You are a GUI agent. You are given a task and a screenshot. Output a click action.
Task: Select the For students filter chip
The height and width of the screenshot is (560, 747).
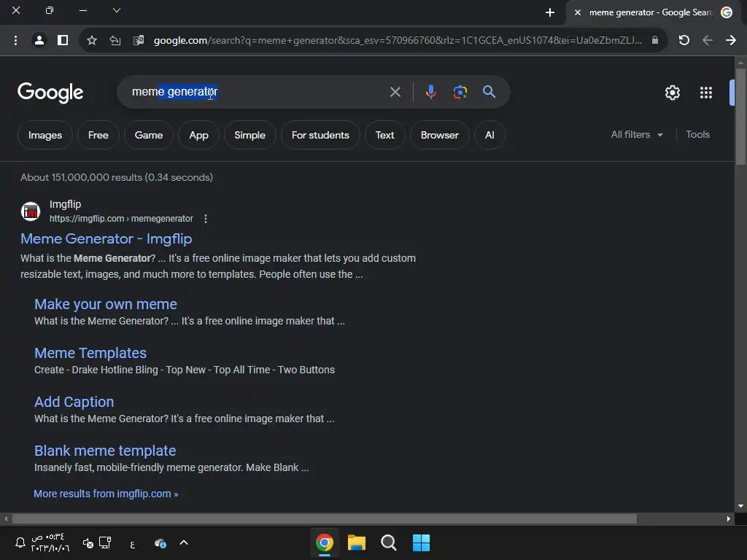[320, 135]
